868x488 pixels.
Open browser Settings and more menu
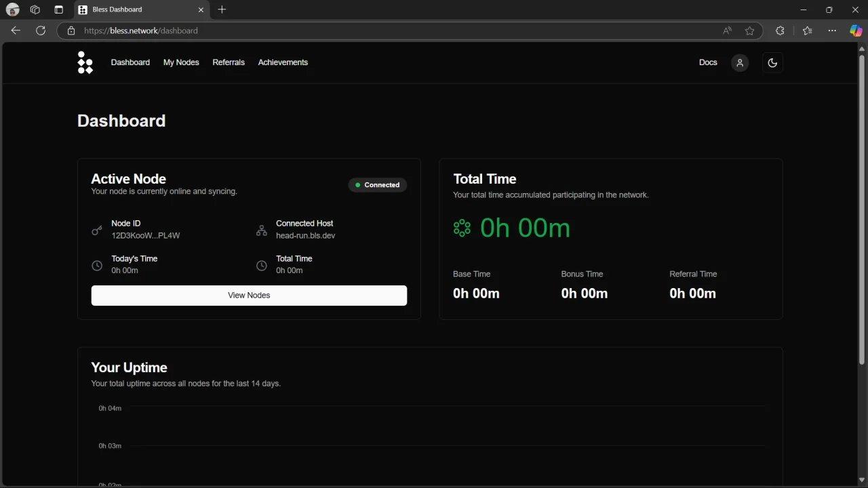coord(832,30)
